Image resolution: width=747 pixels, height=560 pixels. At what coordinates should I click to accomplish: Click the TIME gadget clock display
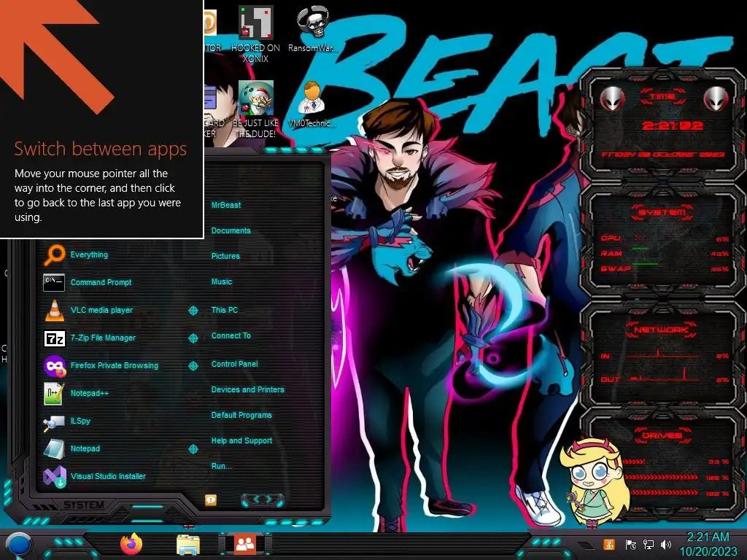672,125
